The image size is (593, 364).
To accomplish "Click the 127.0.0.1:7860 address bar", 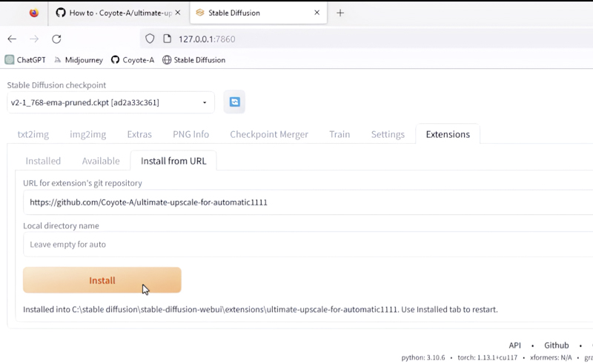I will (367, 39).
